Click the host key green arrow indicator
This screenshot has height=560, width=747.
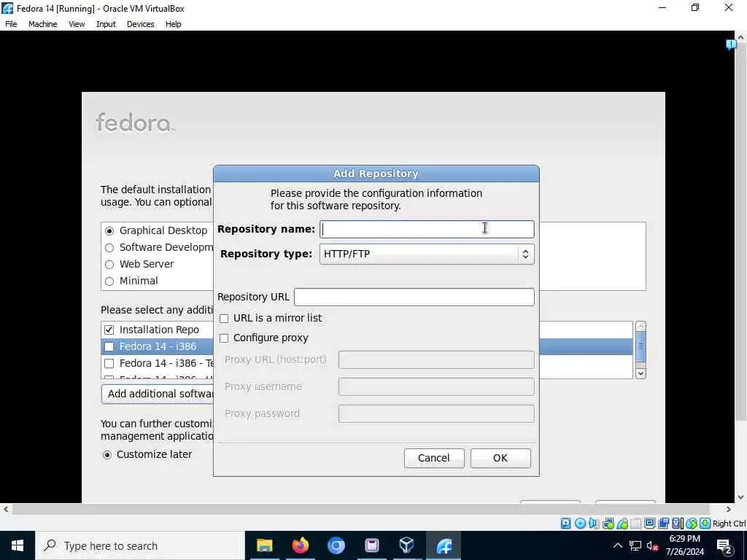click(x=705, y=524)
